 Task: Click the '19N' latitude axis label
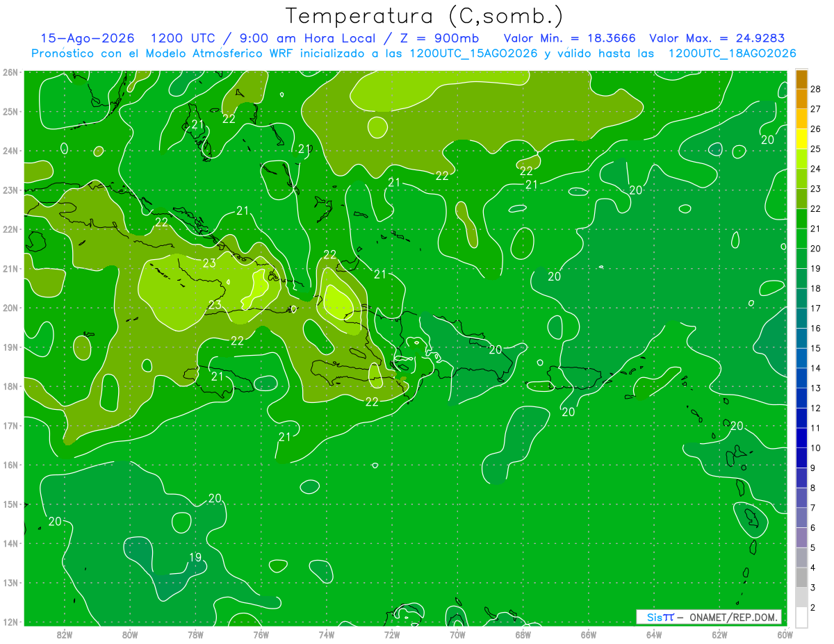(x=10, y=347)
